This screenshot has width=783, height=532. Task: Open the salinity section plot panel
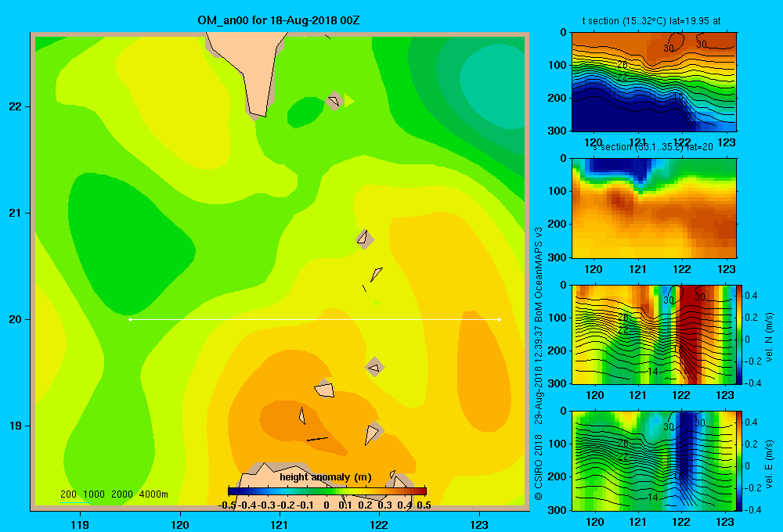[x=654, y=208]
